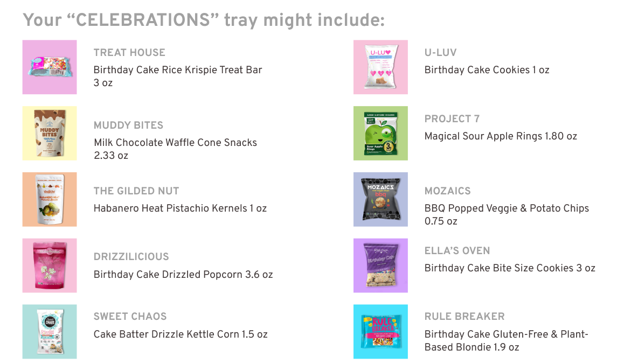
Task: Click Magical Sour Apple Rings description
Action: 501,136
